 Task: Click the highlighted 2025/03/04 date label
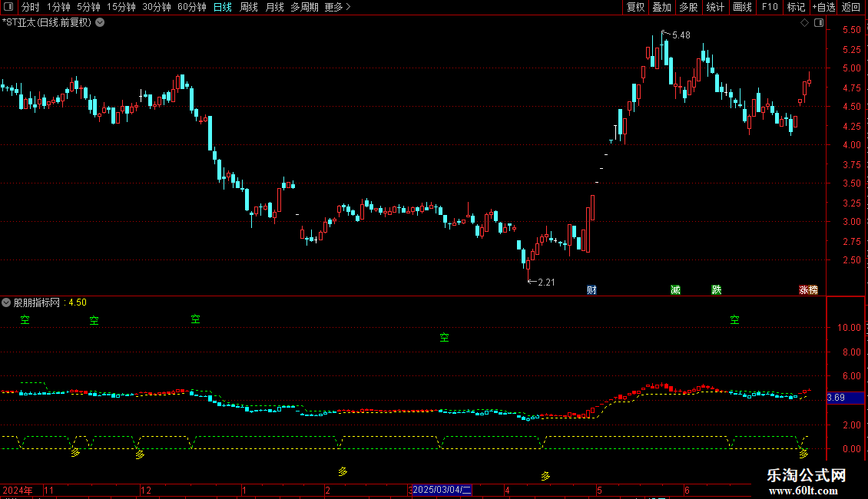(442, 490)
